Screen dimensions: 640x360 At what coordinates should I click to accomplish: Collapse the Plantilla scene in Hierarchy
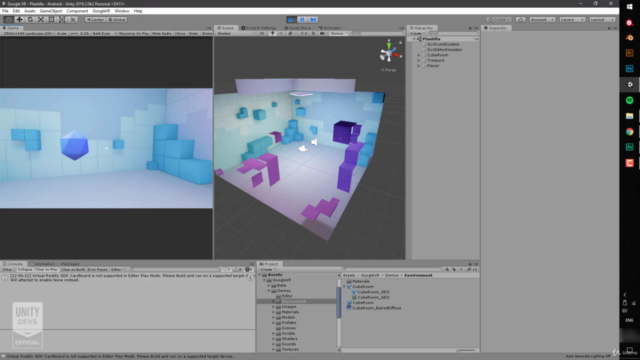pos(414,39)
